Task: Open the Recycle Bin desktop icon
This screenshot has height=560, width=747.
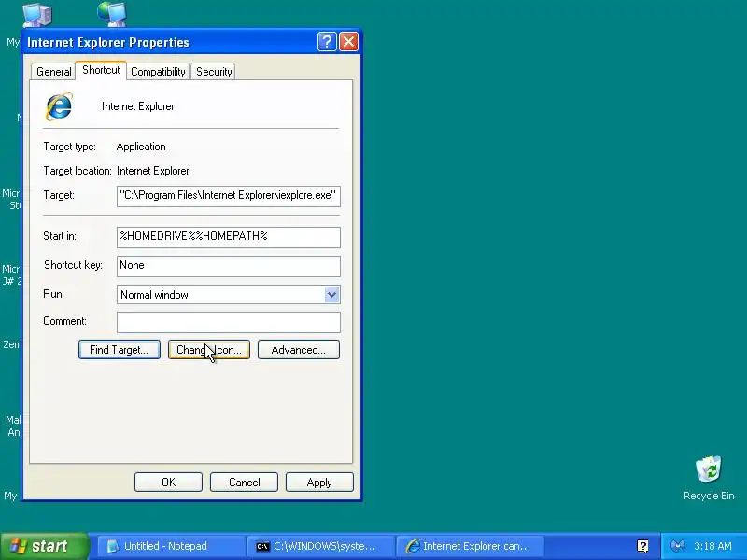Action: (709, 478)
